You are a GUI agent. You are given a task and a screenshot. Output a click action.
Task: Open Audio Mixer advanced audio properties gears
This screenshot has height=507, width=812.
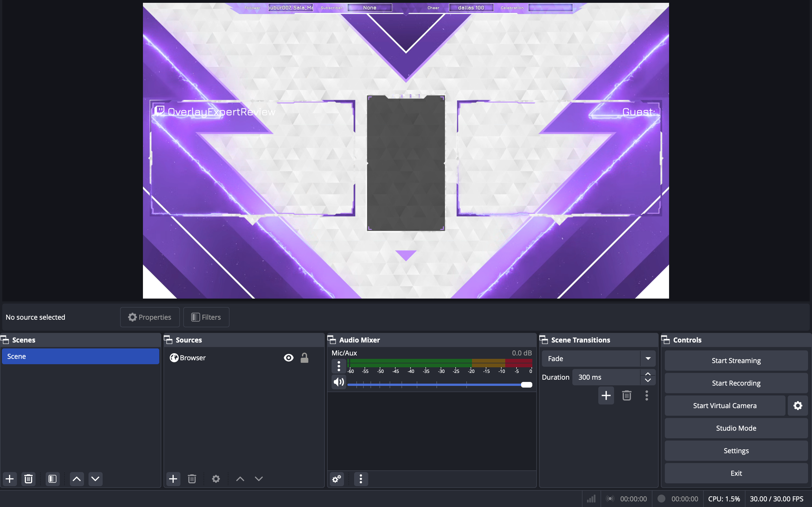pos(337,479)
